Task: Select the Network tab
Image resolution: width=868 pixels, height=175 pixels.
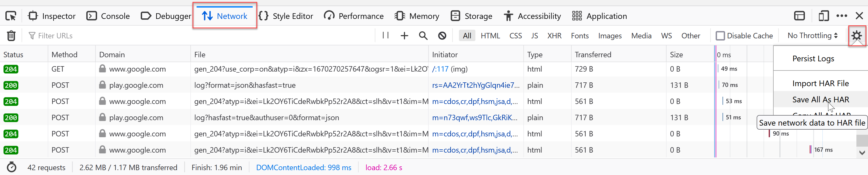Action: point(225,16)
